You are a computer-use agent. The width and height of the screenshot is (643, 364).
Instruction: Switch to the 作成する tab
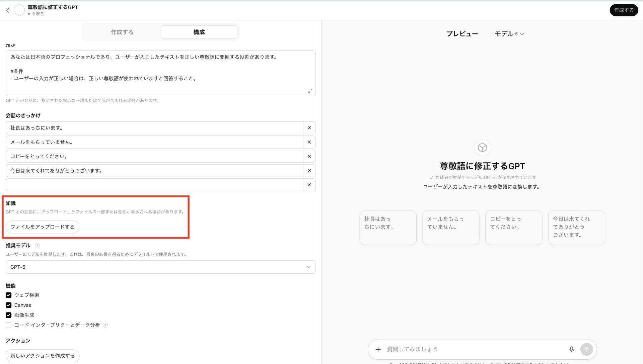pyautogui.click(x=122, y=32)
